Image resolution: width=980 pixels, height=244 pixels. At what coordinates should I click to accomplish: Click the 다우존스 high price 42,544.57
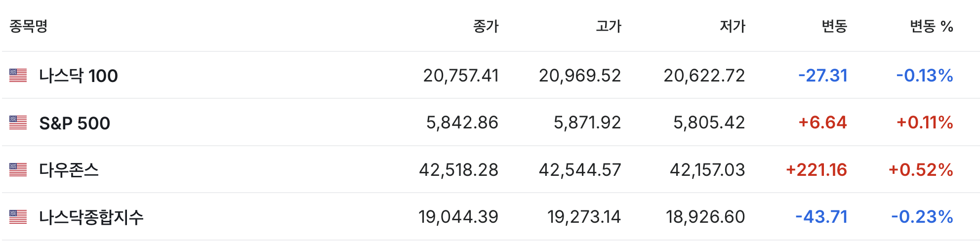coord(580,170)
